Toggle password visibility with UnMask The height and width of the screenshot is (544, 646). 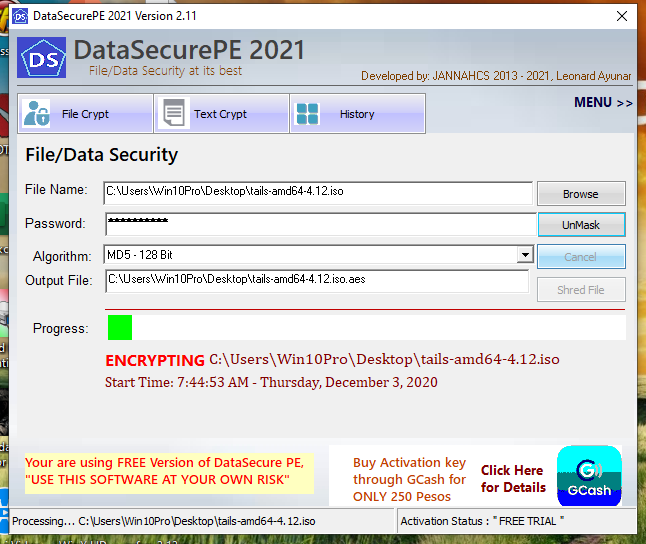[580, 225]
